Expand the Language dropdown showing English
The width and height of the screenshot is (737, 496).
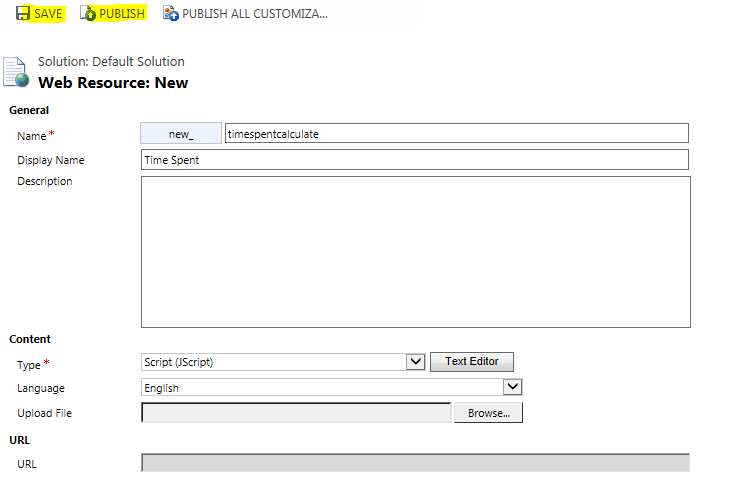point(332,387)
